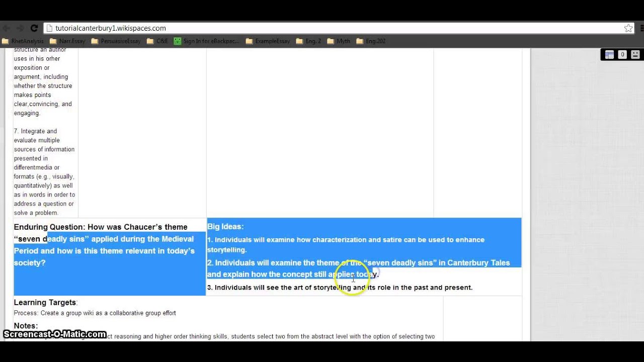Click the item 7 Integrate and evaluate paragraph
The width and height of the screenshot is (644, 362).
coord(44,172)
